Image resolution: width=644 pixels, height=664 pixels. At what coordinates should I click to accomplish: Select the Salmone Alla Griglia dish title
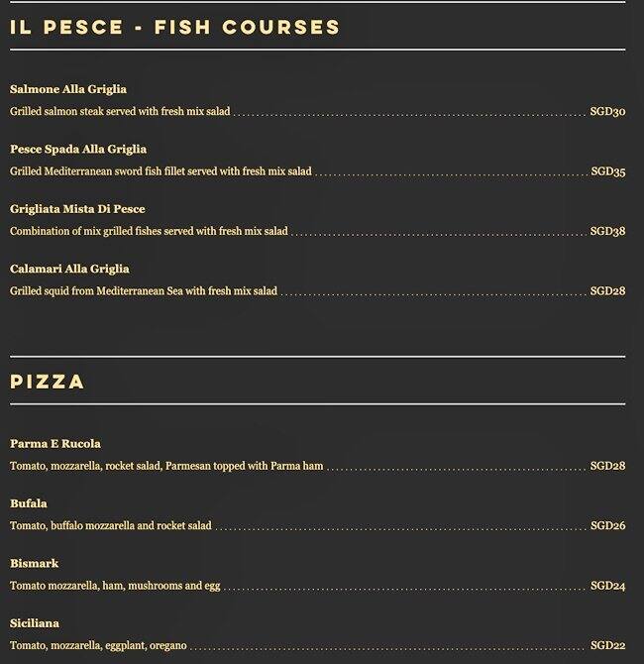(x=68, y=89)
